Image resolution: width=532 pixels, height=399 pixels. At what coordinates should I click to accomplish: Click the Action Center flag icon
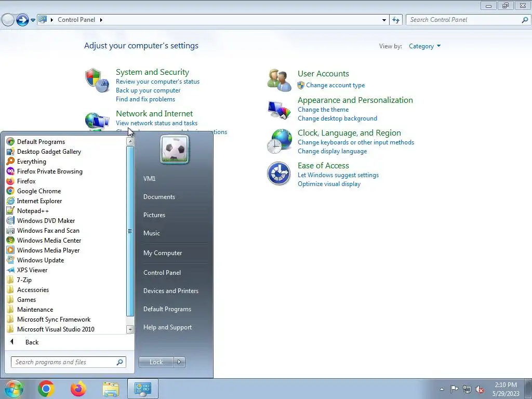point(454,389)
